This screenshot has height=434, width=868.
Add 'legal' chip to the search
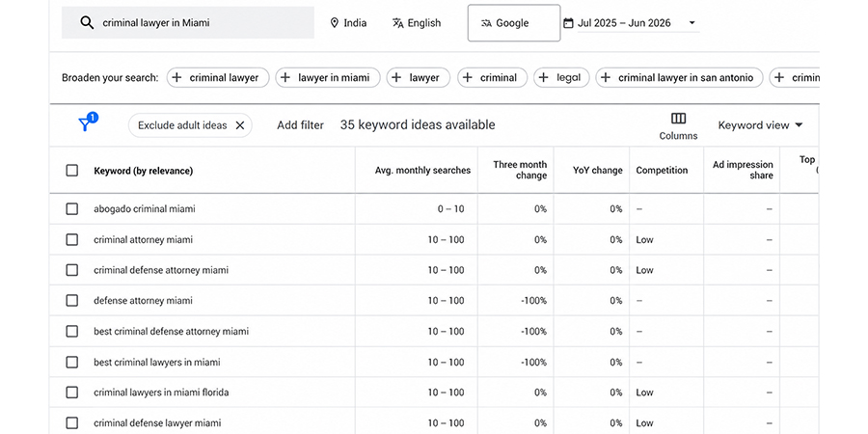point(561,77)
